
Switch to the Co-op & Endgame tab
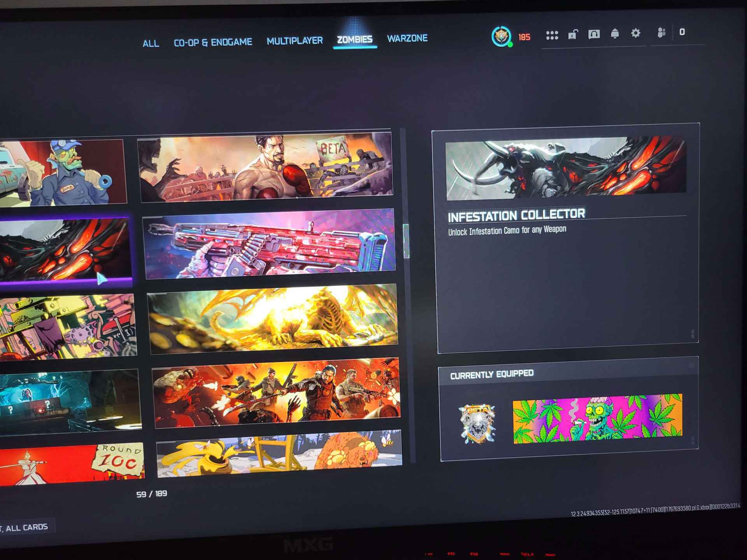(x=213, y=42)
